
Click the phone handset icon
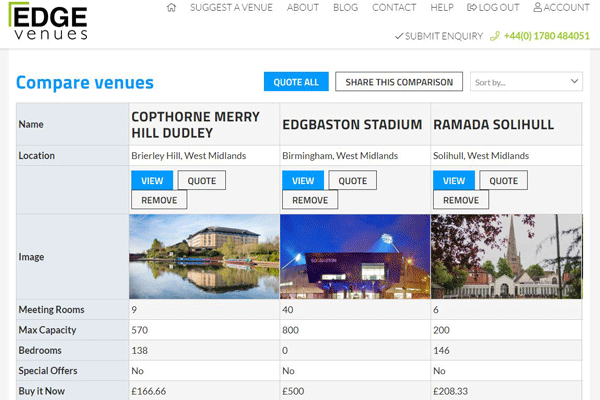coord(495,36)
